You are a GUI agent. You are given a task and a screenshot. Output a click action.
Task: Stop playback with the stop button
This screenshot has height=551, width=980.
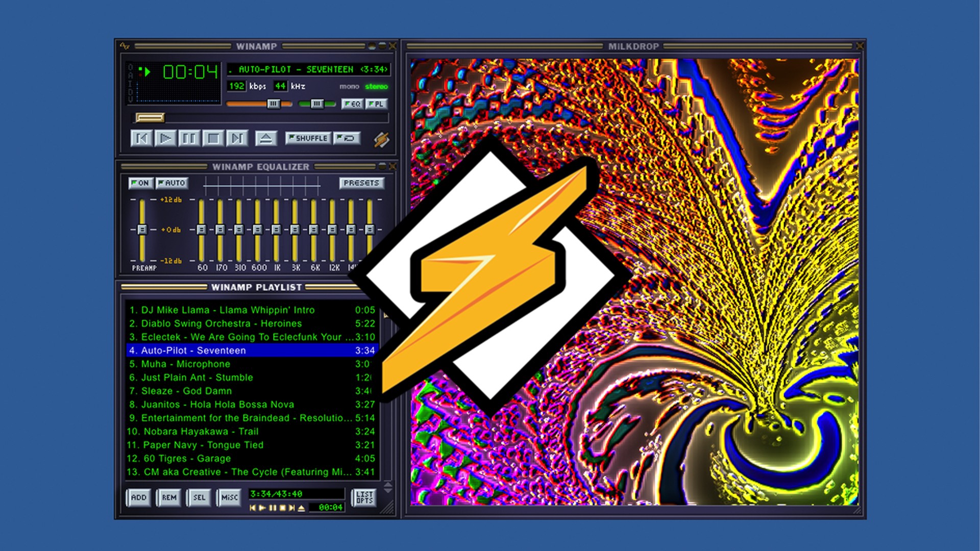coord(213,138)
